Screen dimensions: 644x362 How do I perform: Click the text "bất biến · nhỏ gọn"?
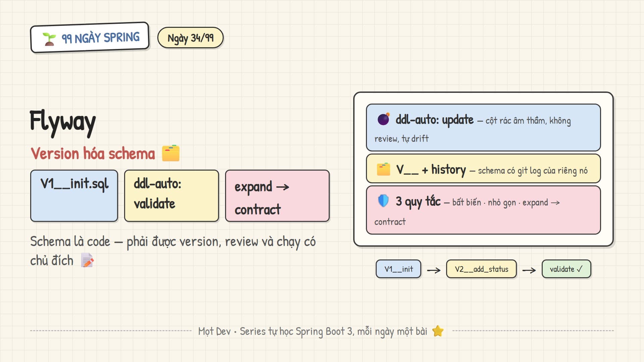click(484, 202)
